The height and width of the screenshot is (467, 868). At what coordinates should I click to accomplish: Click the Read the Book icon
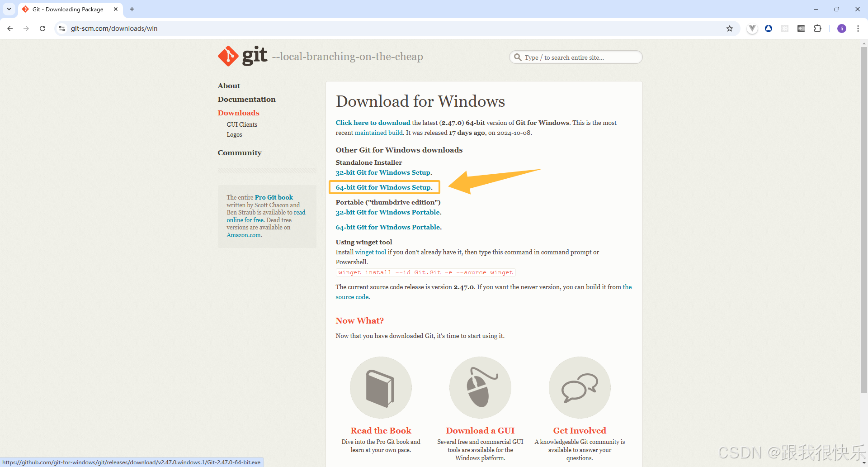tap(381, 387)
